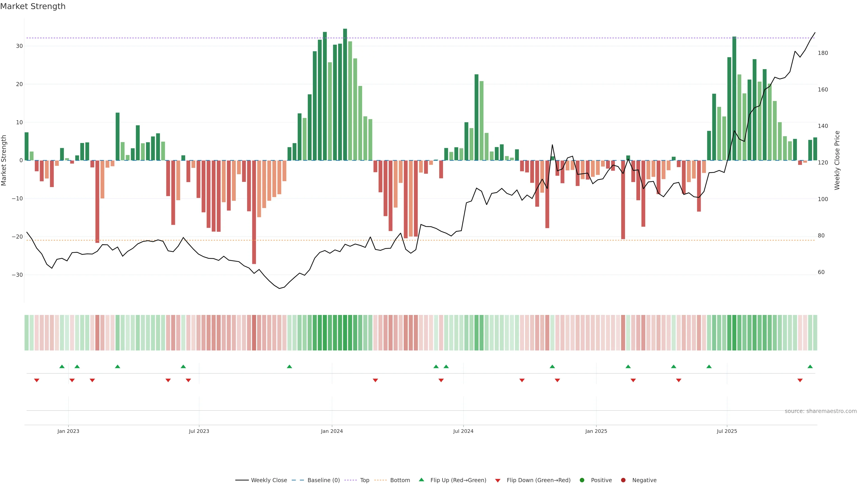Click the rightmost green flip-up triangle marker
Image resolution: width=868 pixels, height=488 pixels.
point(810,366)
